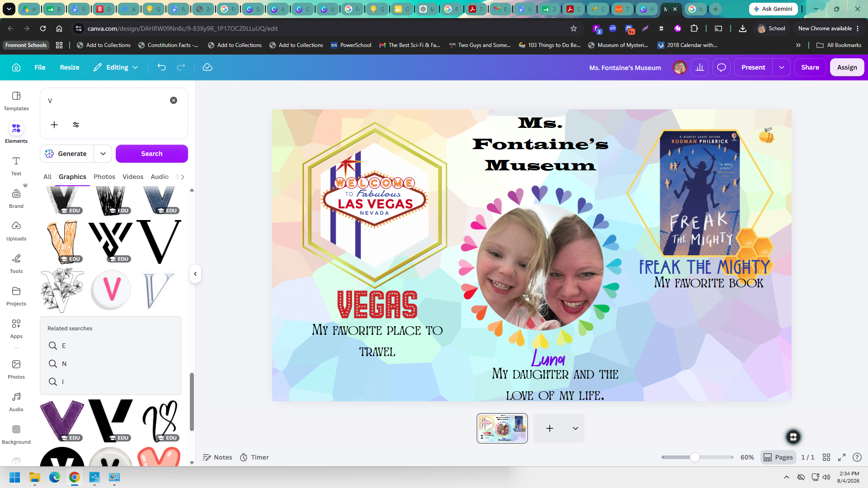Image resolution: width=868 pixels, height=488 pixels.
Task: Click the Assign button
Action: (x=847, y=67)
